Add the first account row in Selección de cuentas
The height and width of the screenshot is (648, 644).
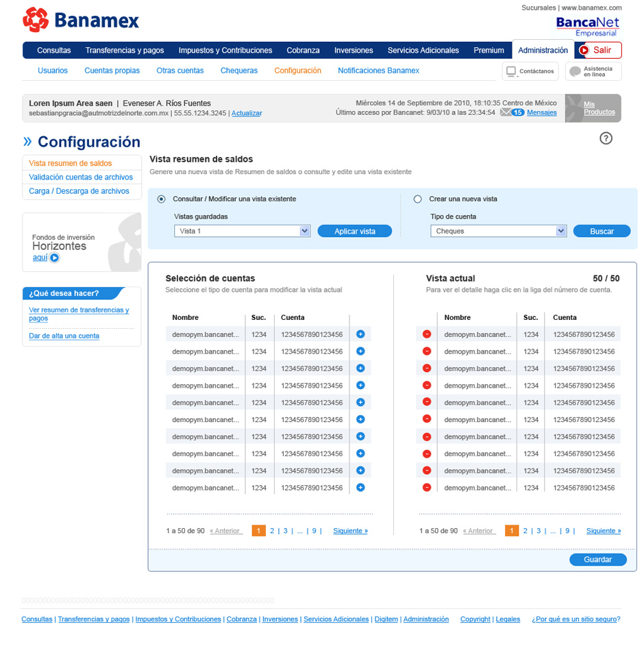(360, 334)
